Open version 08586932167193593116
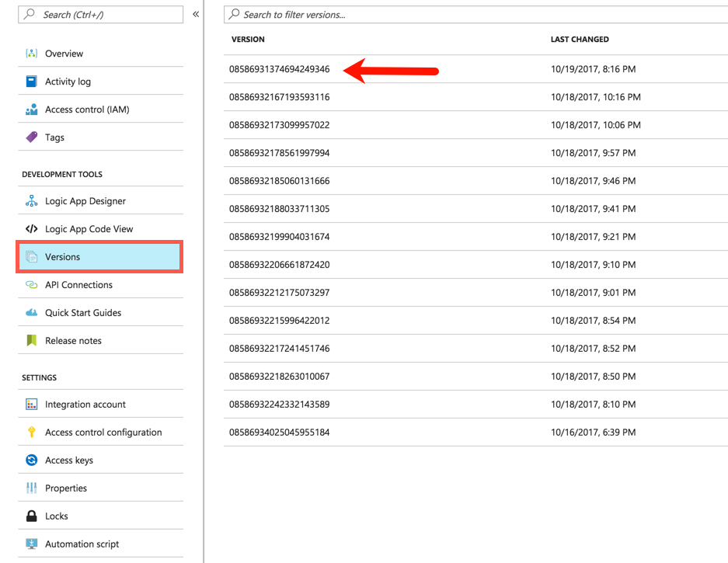The image size is (728, 563). click(279, 97)
